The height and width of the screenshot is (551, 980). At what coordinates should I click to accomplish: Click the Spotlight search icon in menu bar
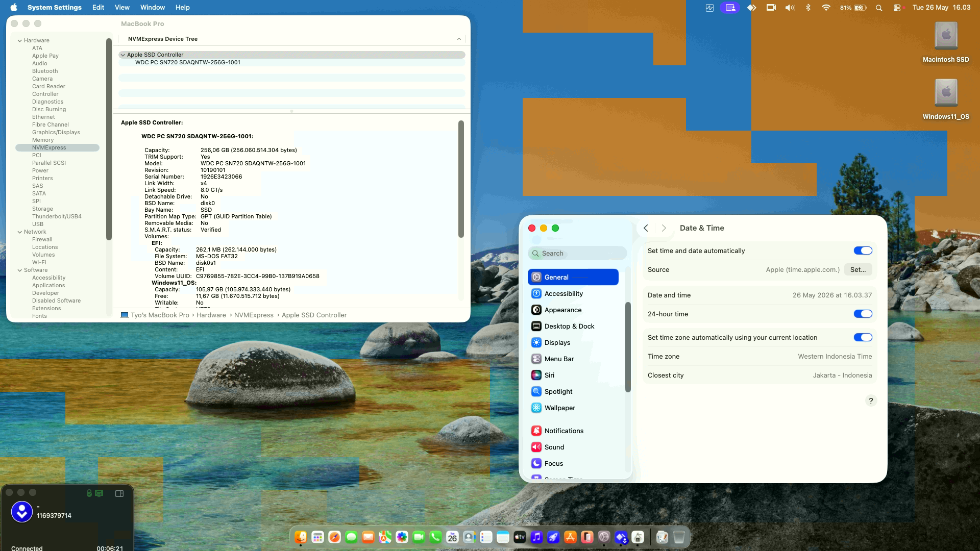pyautogui.click(x=878, y=8)
